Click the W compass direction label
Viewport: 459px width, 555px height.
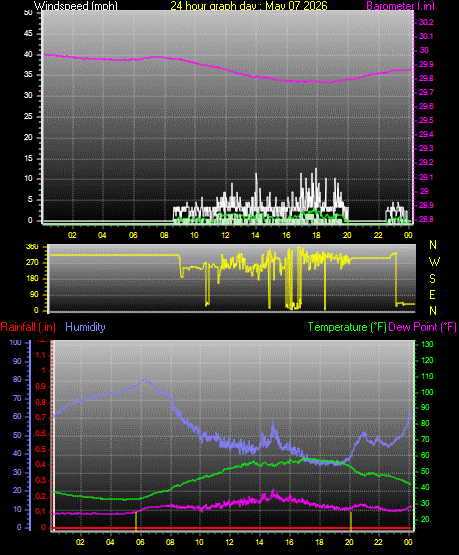tap(434, 262)
